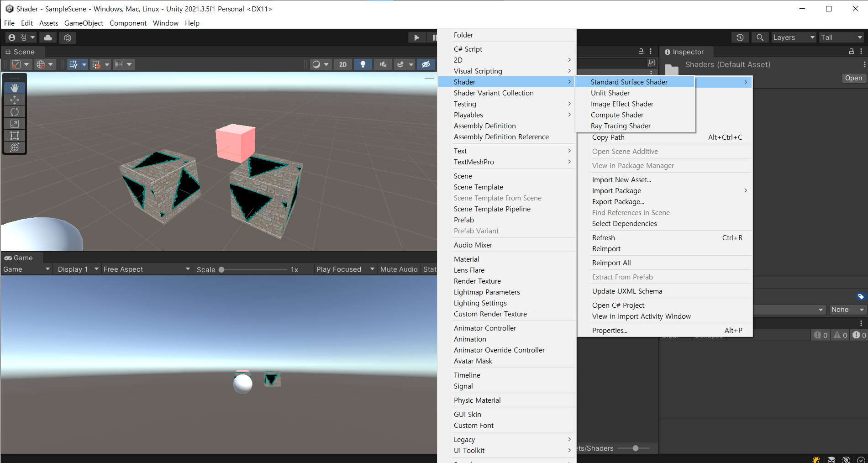The height and width of the screenshot is (463, 868).
Task: Select the Scale tool in Scene
Action: pyautogui.click(x=15, y=124)
